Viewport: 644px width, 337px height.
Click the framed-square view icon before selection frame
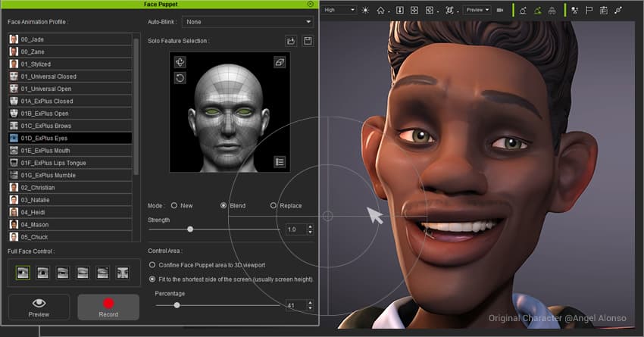[429, 10]
